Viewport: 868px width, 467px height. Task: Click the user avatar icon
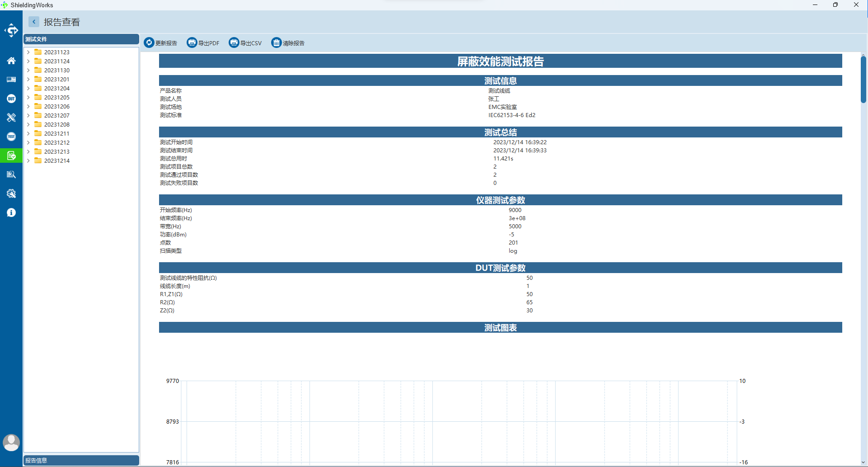pos(11,443)
